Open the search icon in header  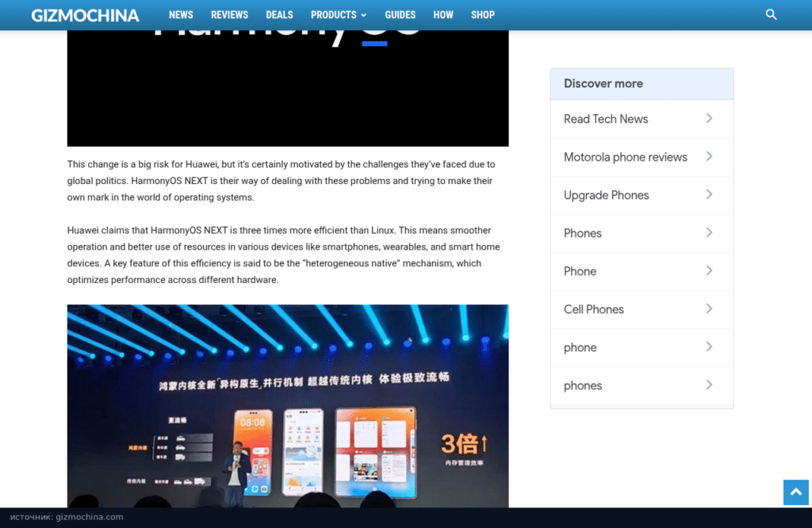(x=771, y=14)
